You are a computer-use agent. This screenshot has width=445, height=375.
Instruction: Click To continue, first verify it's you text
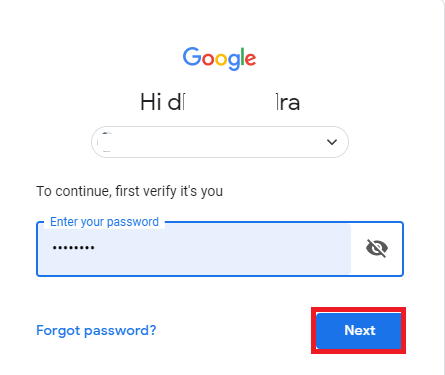tap(129, 191)
